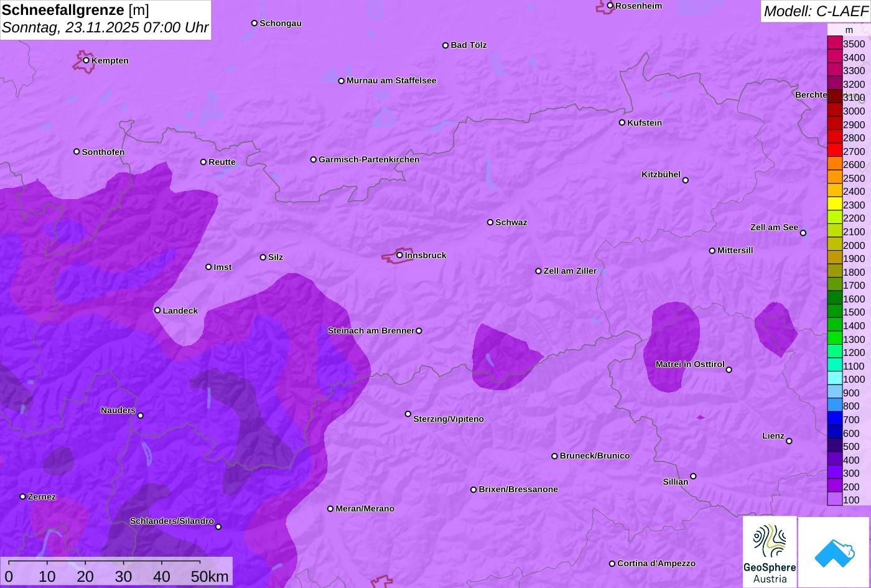The image size is (871, 588).
Task: Click the green 1500 legend swatch
Action: (x=835, y=311)
